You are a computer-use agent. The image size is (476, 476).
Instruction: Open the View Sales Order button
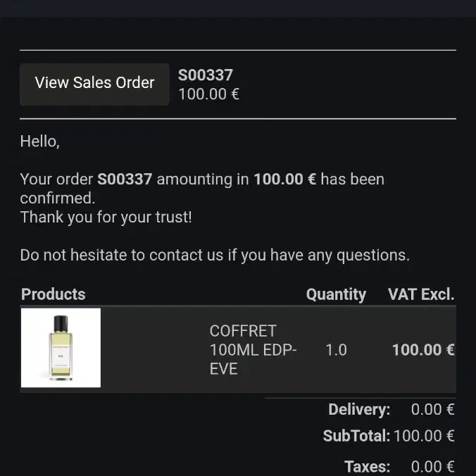point(94,84)
